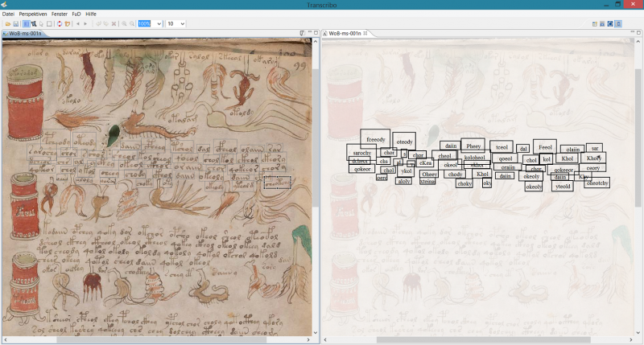Open the Perspektiven menu
Viewport: 644px width, 345px height.
click(x=33, y=14)
